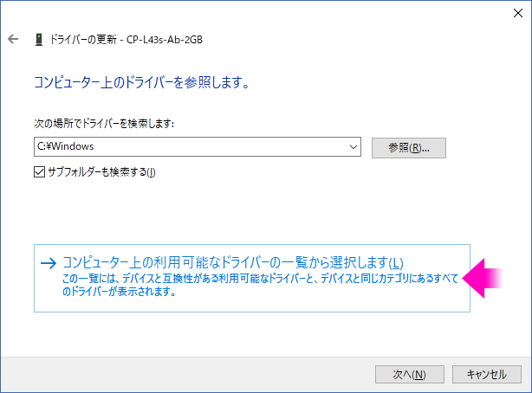This screenshot has width=532, height=393.
Task: Click the pink arrow annotation graphic
Action: [483, 278]
